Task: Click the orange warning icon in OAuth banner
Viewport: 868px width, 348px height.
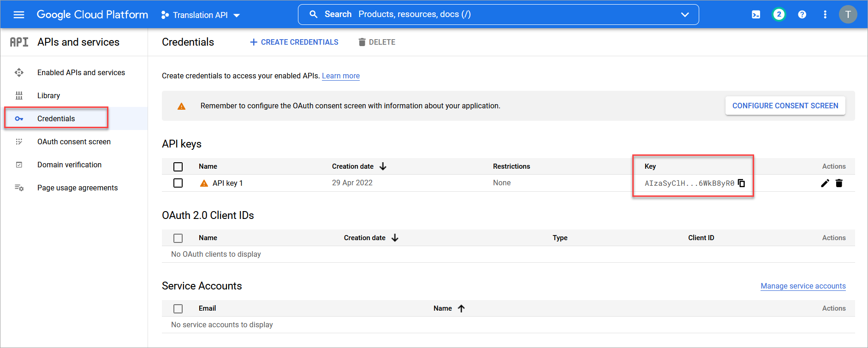Action: [x=182, y=106]
